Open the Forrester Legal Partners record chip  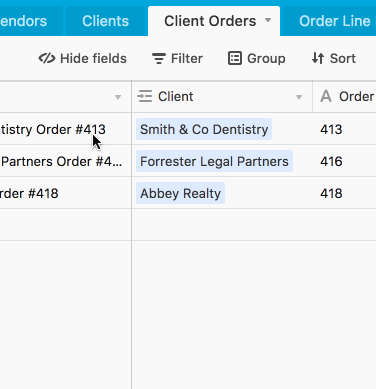214,161
